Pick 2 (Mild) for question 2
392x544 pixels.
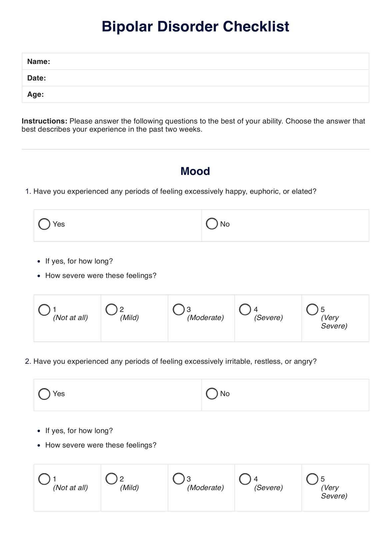coord(111,479)
